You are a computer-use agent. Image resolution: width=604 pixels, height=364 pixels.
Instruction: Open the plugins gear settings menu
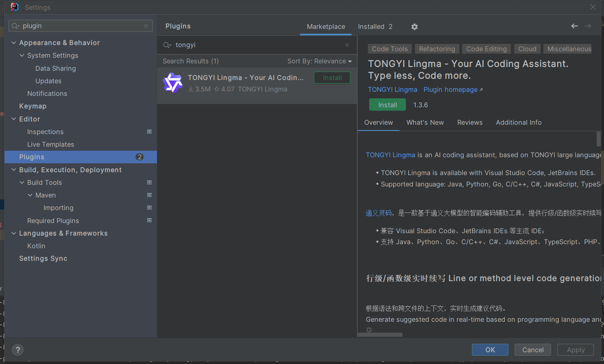pyautogui.click(x=415, y=27)
